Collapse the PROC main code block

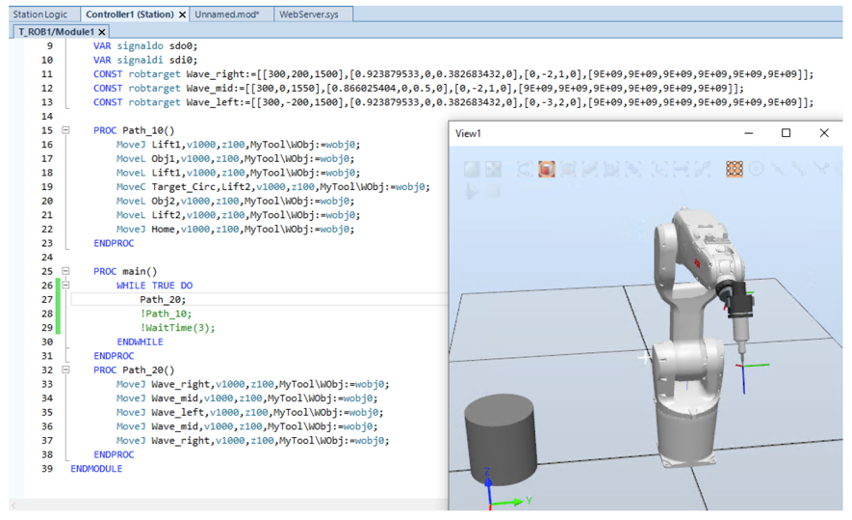65,271
